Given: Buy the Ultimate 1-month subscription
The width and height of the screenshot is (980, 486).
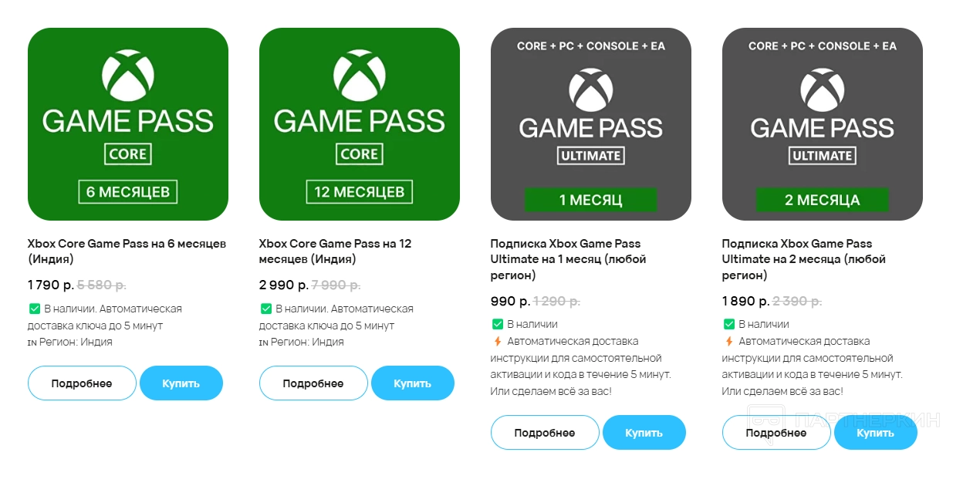Looking at the screenshot, I should (644, 433).
